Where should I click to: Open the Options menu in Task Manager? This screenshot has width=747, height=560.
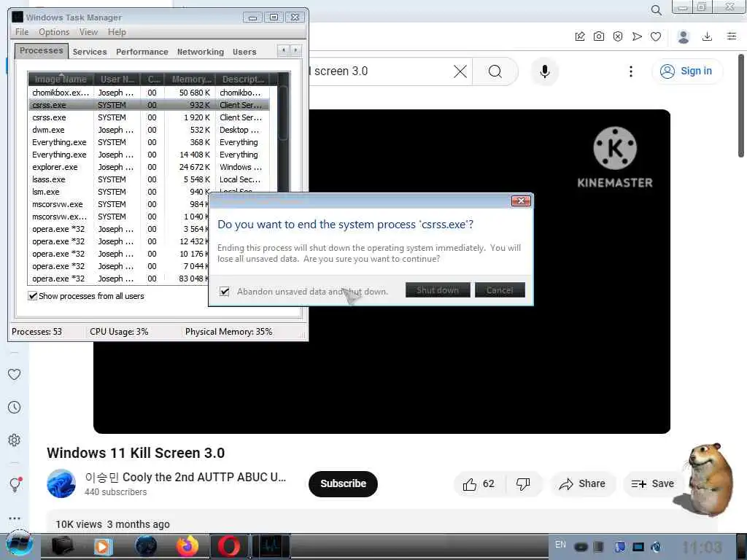tap(54, 32)
